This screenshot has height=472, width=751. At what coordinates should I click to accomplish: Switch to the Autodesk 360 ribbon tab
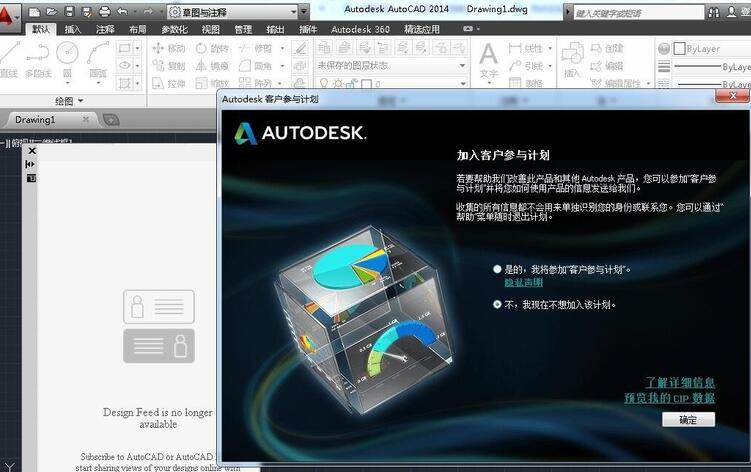click(360, 29)
